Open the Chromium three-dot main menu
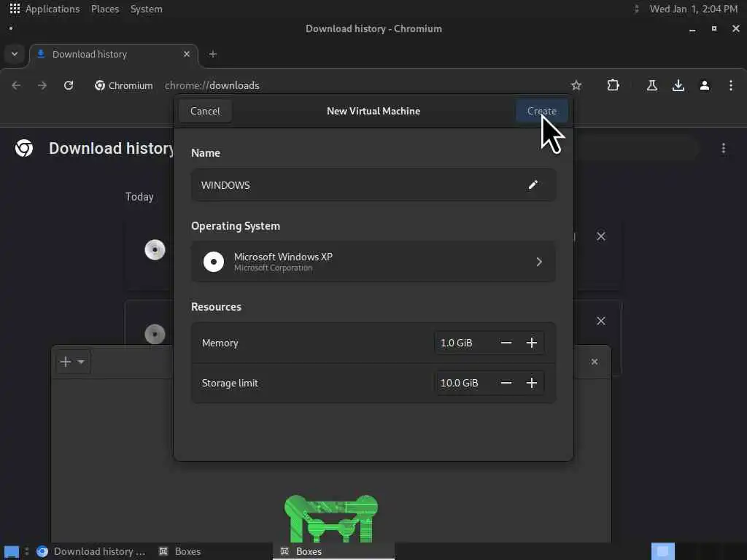The height and width of the screenshot is (560, 747). 731,85
